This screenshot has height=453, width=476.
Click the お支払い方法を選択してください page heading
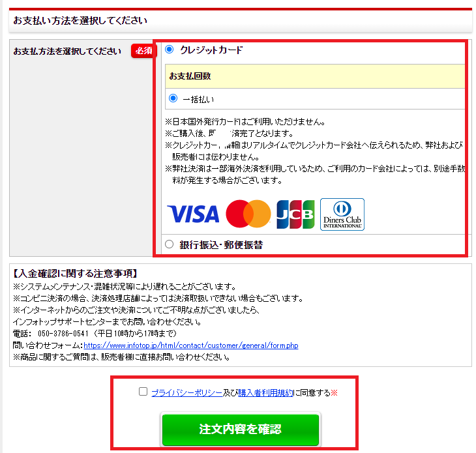pos(80,21)
